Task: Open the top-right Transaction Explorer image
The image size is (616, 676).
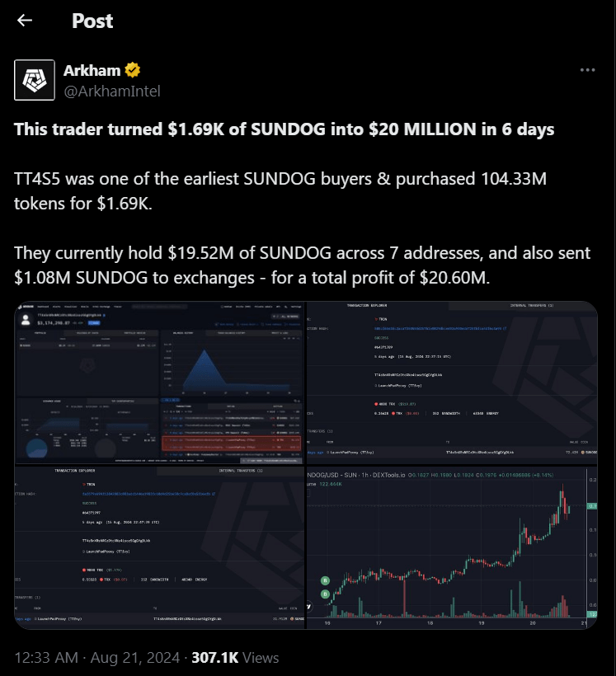Action: point(451,383)
